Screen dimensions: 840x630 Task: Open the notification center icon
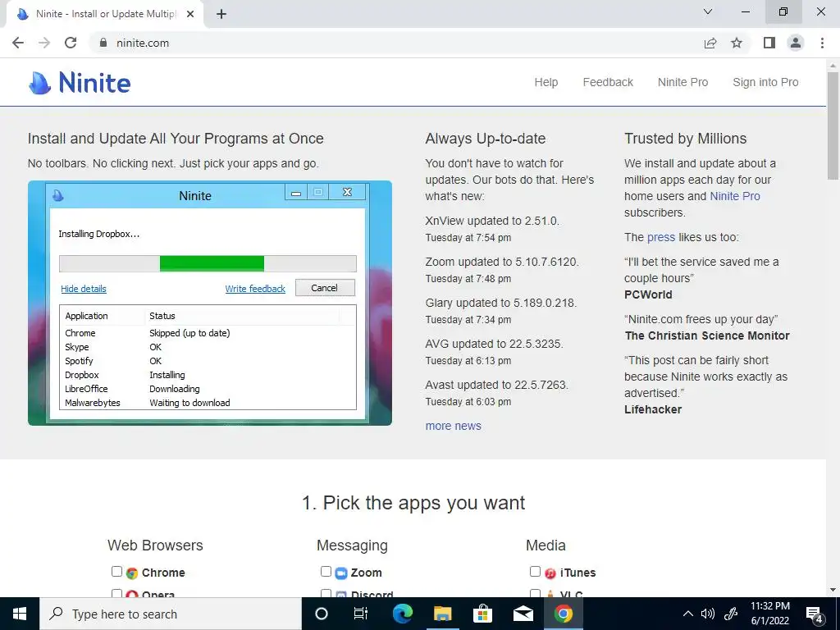click(815, 614)
